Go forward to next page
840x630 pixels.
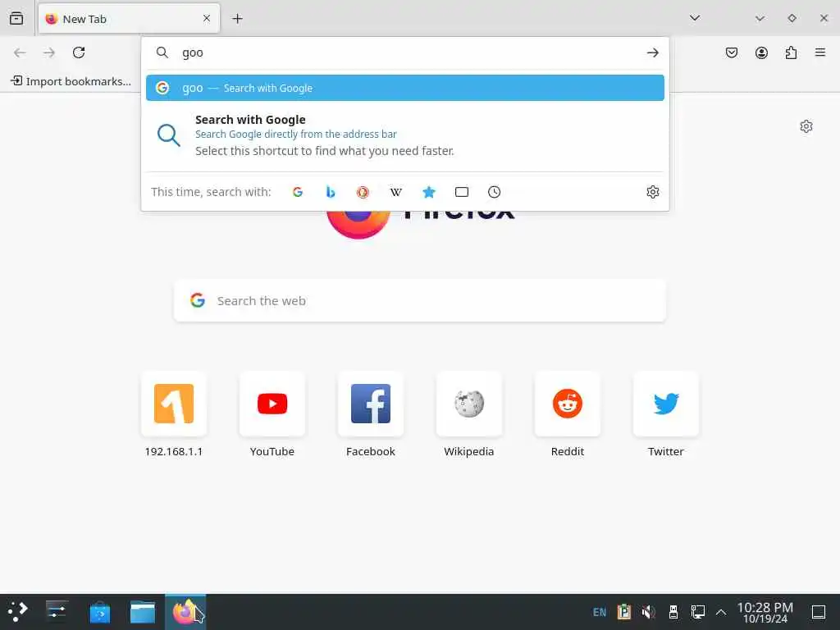coord(49,52)
